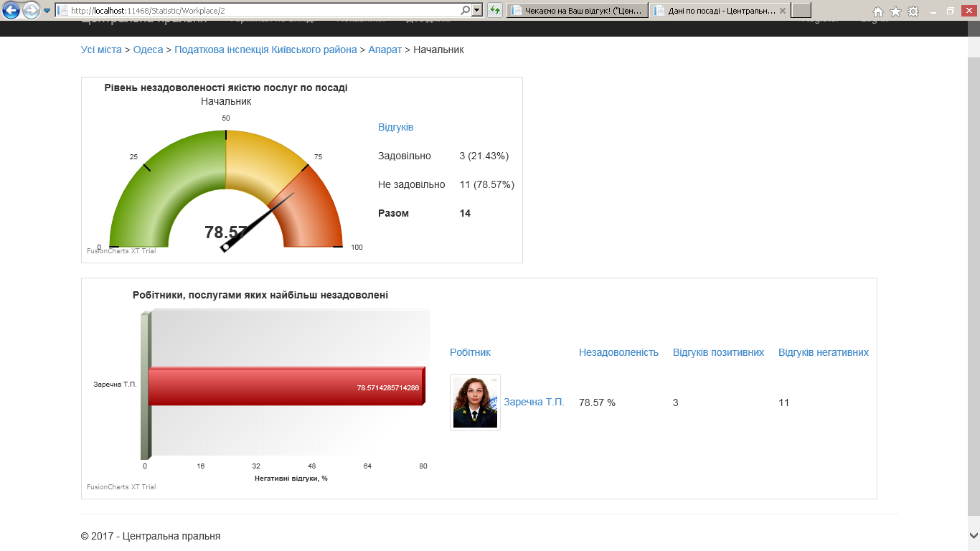Viewport: 980px width, 551px height.
Task: Open the 'Одеса' breadcrumb link
Action: tap(148, 50)
